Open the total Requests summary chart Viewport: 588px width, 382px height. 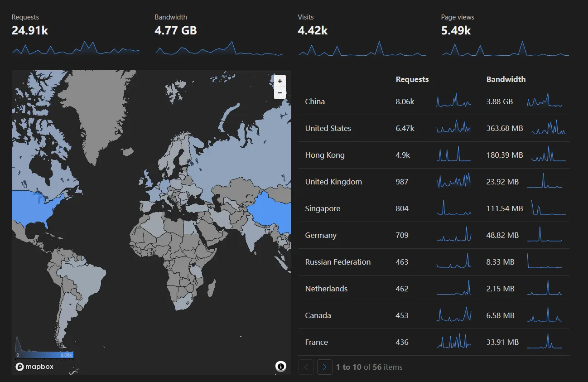point(76,49)
